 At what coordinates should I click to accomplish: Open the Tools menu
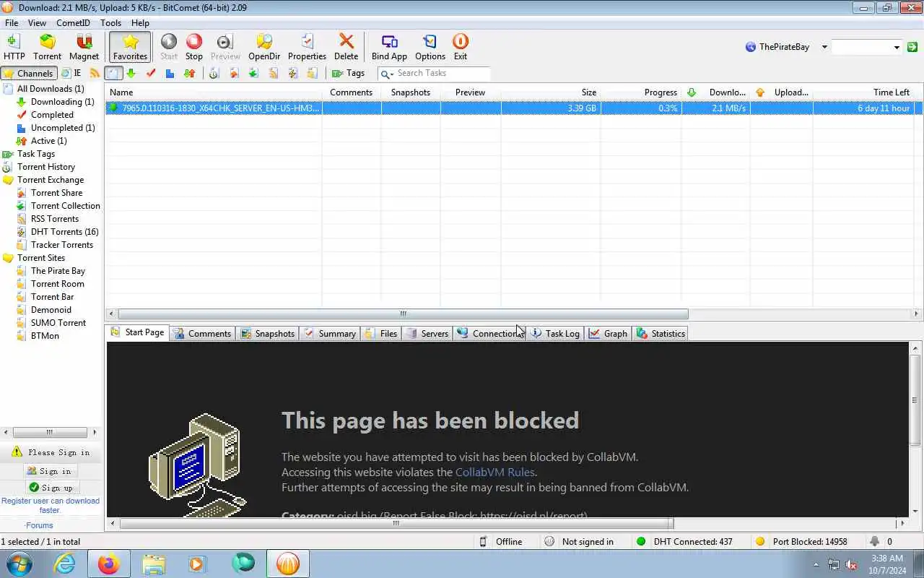(110, 23)
